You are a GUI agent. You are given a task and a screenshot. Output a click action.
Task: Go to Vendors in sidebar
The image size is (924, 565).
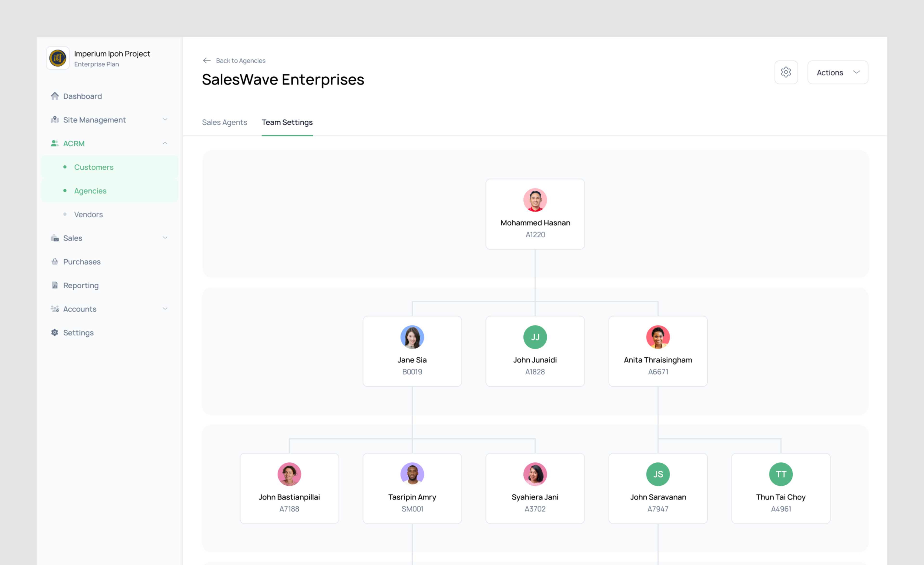tap(89, 214)
